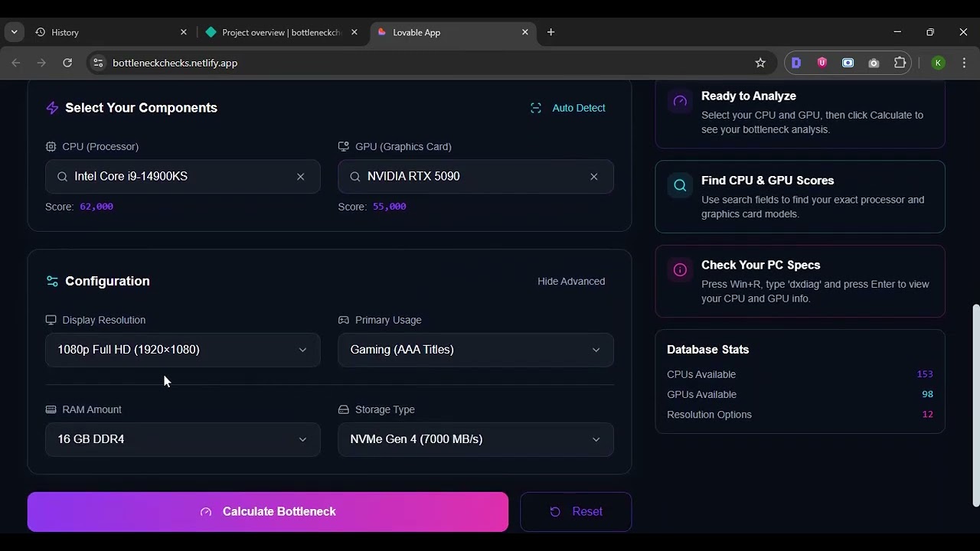Click the search magnifier in the CPU field

(x=62, y=177)
